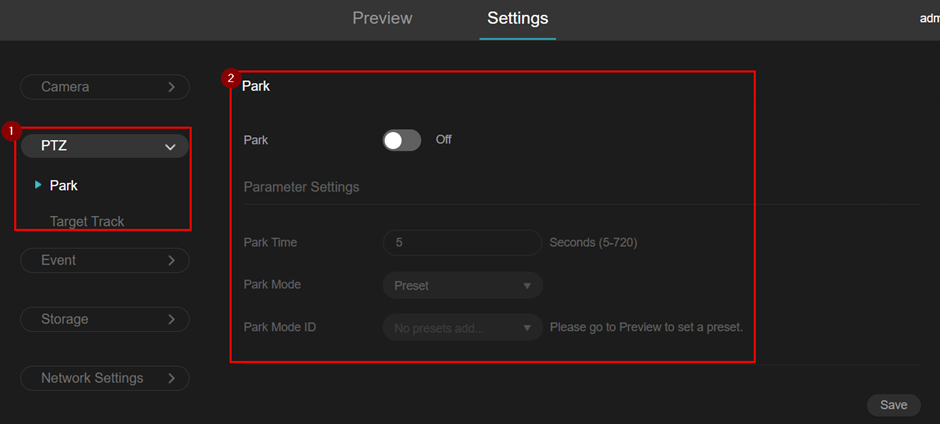Screen dimensions: 940x424
Task: Click the triangle marker beside Park
Action: coord(38,185)
